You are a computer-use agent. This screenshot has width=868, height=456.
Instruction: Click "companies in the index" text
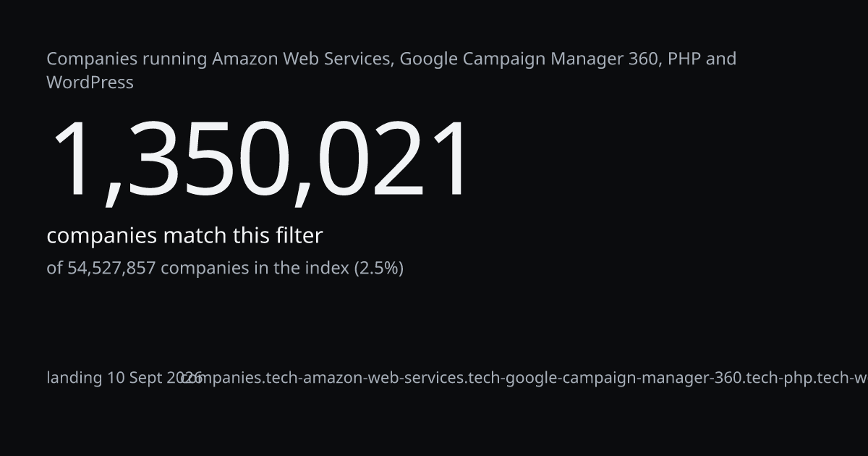coord(255,269)
